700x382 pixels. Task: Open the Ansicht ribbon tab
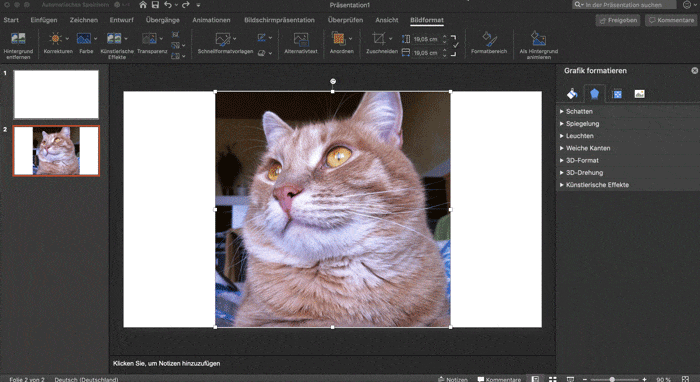coord(387,20)
